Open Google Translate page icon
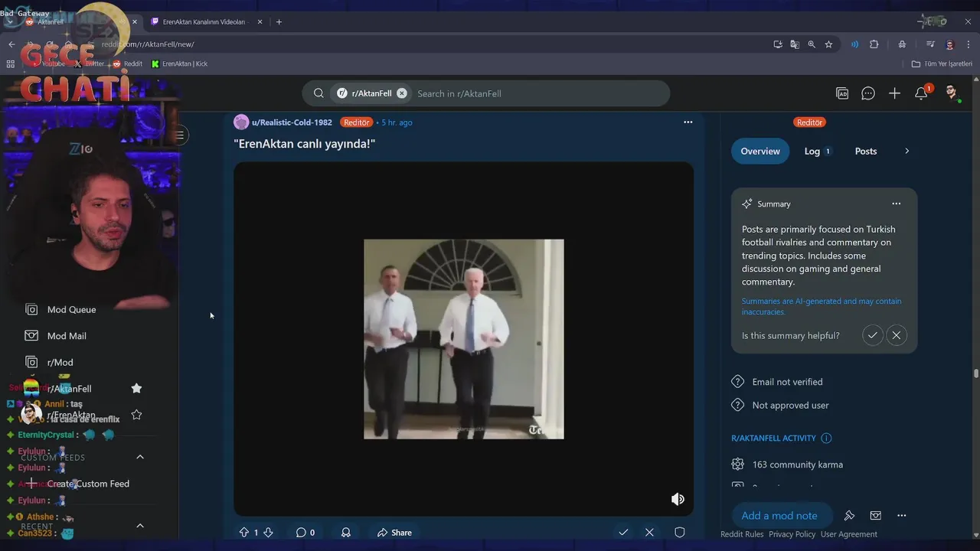Viewport: 980px width, 551px height. pyautogui.click(x=795, y=44)
